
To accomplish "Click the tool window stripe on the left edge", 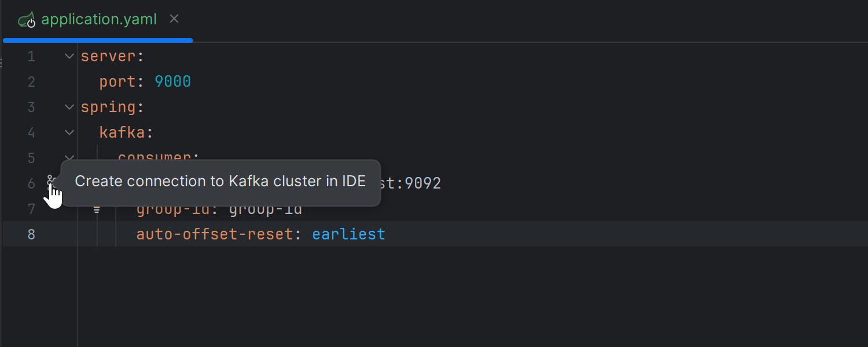I will 2,64.
